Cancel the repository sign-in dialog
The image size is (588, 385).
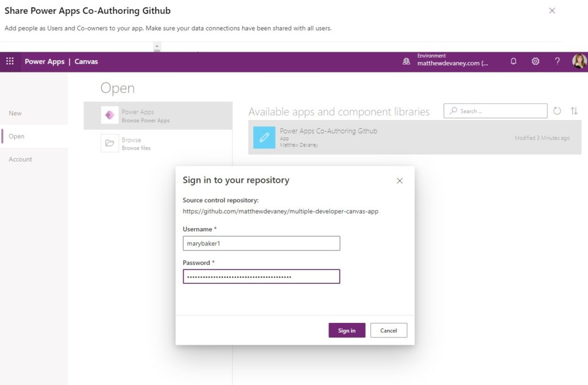point(389,330)
